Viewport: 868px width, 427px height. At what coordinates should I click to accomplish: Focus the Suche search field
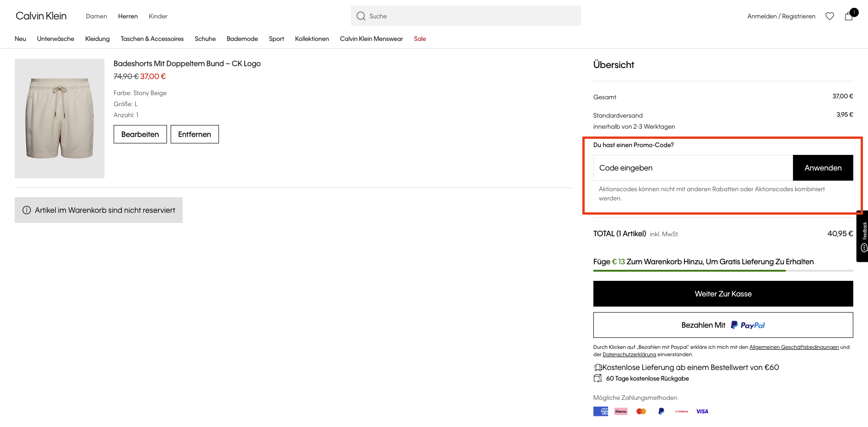466,16
